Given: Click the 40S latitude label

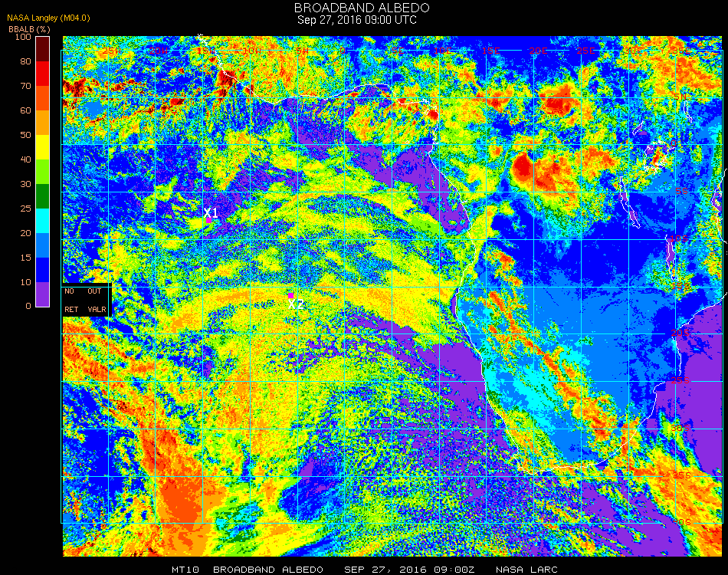Looking at the screenshot, I should tap(681, 523).
